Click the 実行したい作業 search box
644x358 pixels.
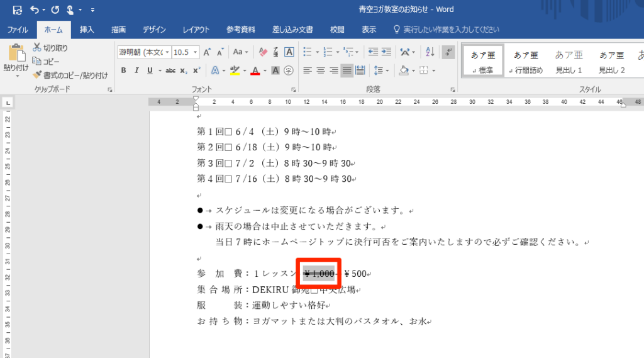click(x=447, y=30)
